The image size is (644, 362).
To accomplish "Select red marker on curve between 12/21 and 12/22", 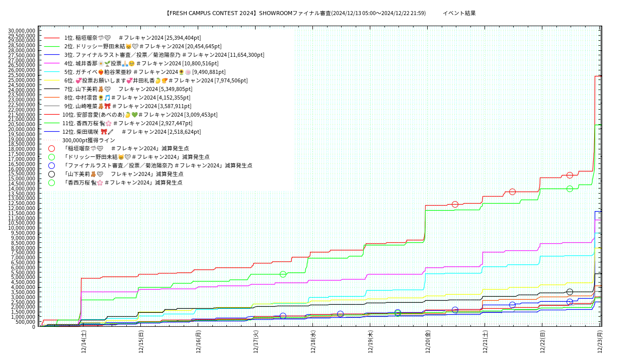I will [512, 192].
